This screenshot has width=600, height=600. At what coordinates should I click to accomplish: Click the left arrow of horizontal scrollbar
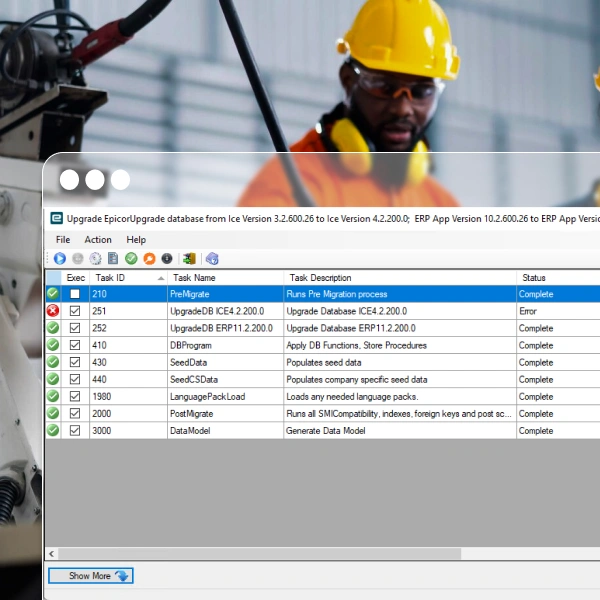tap(52, 553)
